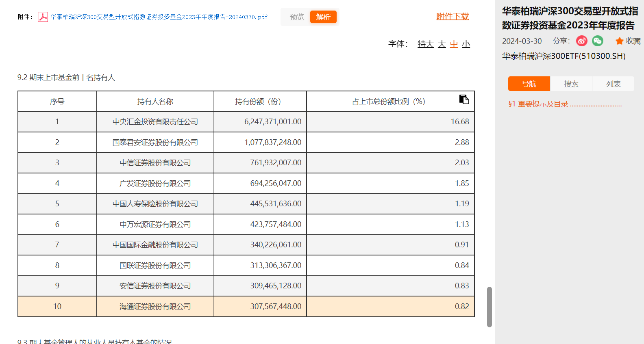
Task: Click the vertical scrollbar thumb of document
Action: [490, 307]
